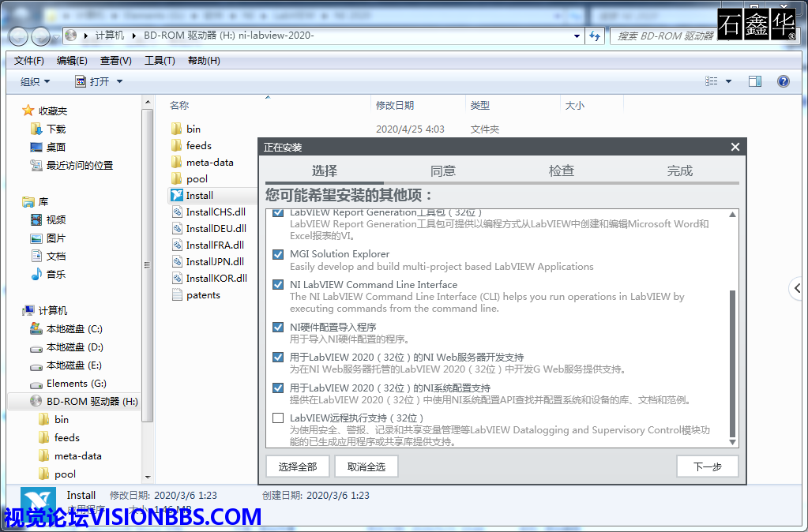The image size is (808, 532).
Task: Select InstallDEU.dll file
Action: (216, 228)
